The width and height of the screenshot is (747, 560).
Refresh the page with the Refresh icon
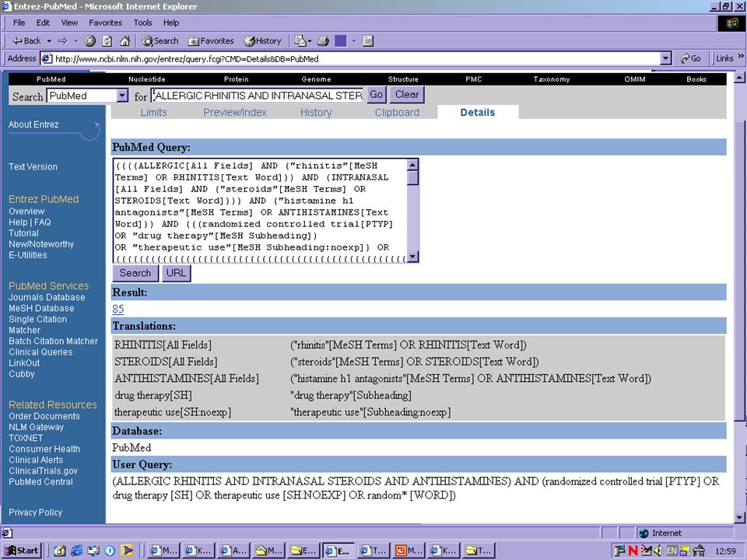point(107,41)
